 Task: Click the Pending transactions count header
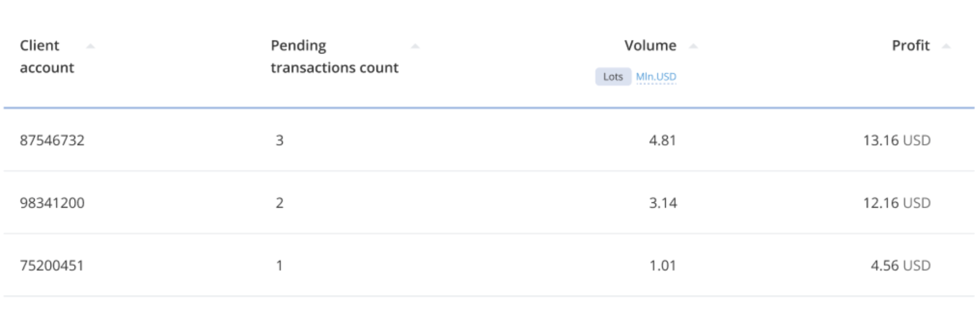click(x=334, y=57)
